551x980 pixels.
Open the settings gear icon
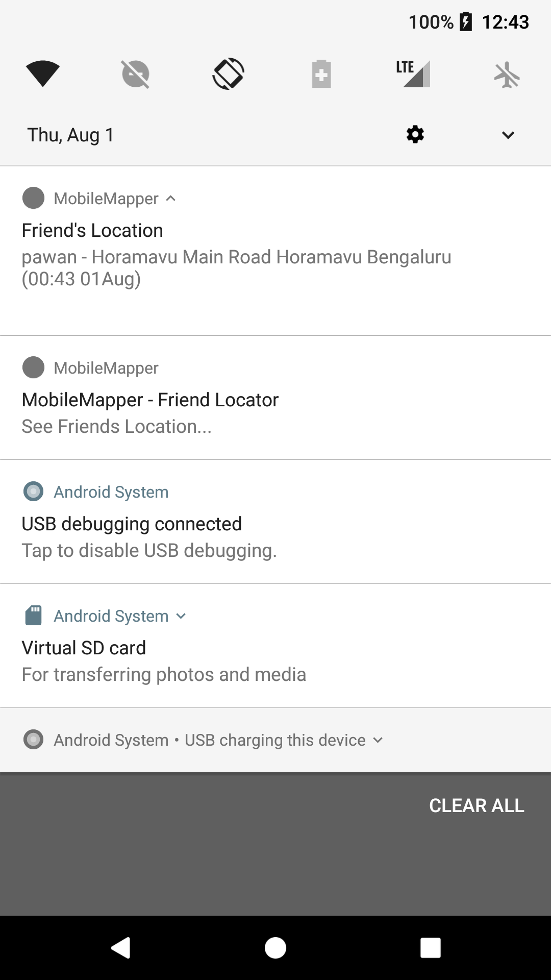click(415, 134)
